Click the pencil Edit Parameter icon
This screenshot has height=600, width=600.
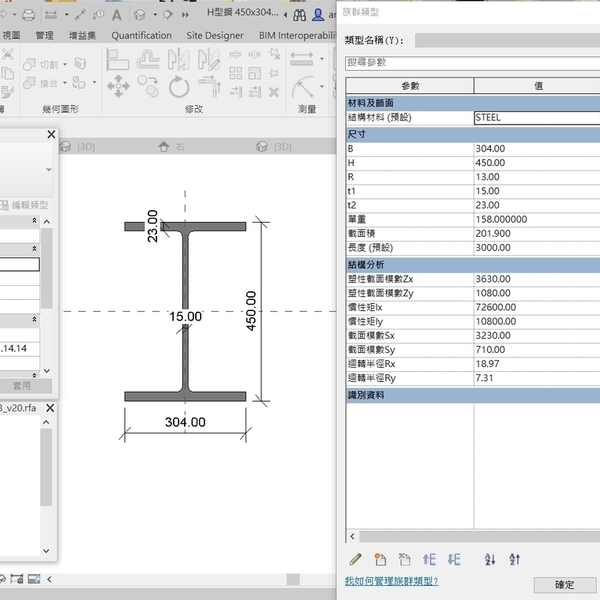tap(355, 560)
